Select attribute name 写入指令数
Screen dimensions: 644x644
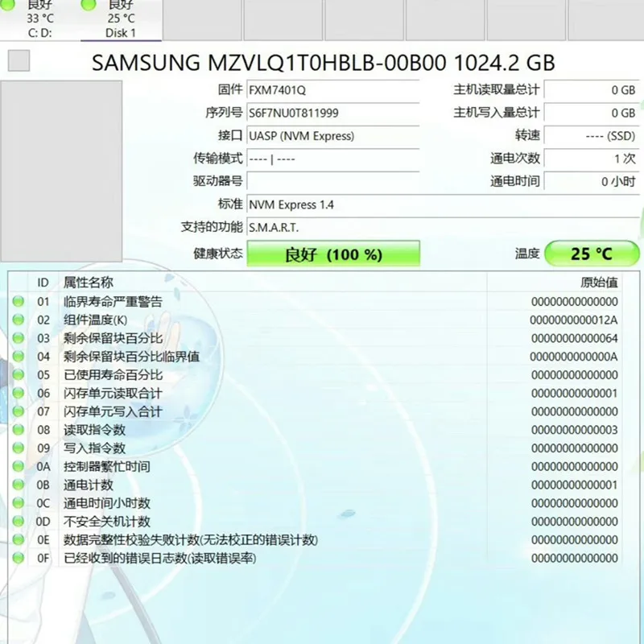tap(94, 448)
